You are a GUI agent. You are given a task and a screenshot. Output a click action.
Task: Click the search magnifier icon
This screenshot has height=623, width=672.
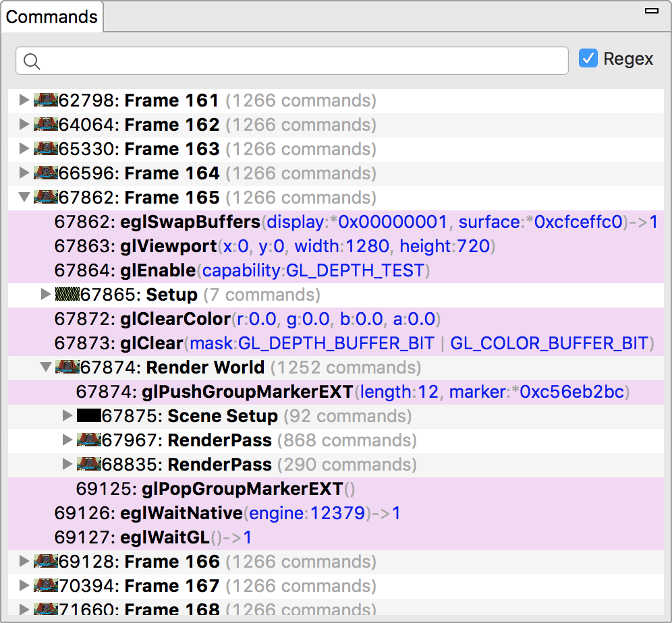pyautogui.click(x=32, y=61)
